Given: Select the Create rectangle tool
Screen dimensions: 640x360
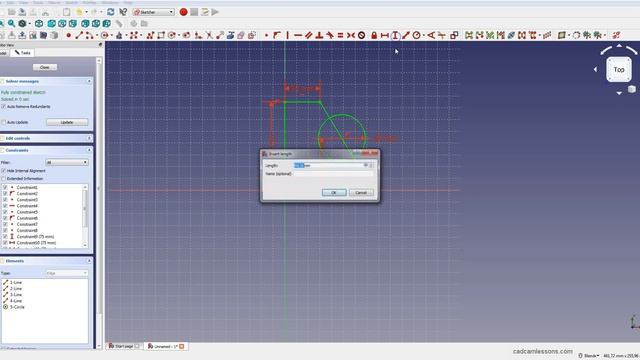Looking at the screenshot, I should click(x=161, y=36).
